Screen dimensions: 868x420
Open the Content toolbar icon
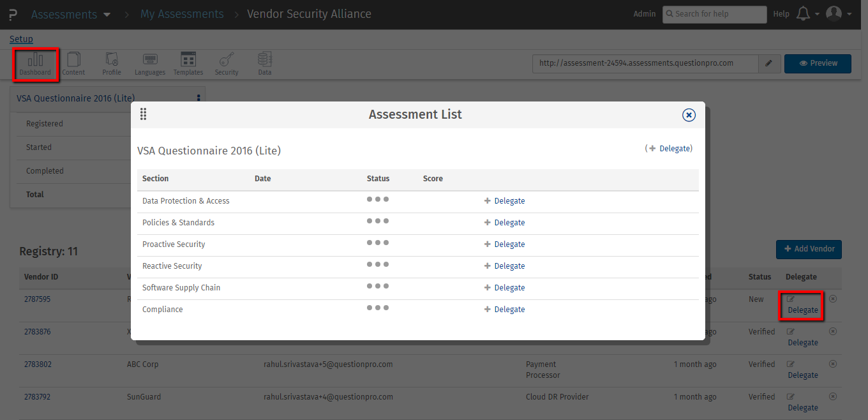click(73, 64)
